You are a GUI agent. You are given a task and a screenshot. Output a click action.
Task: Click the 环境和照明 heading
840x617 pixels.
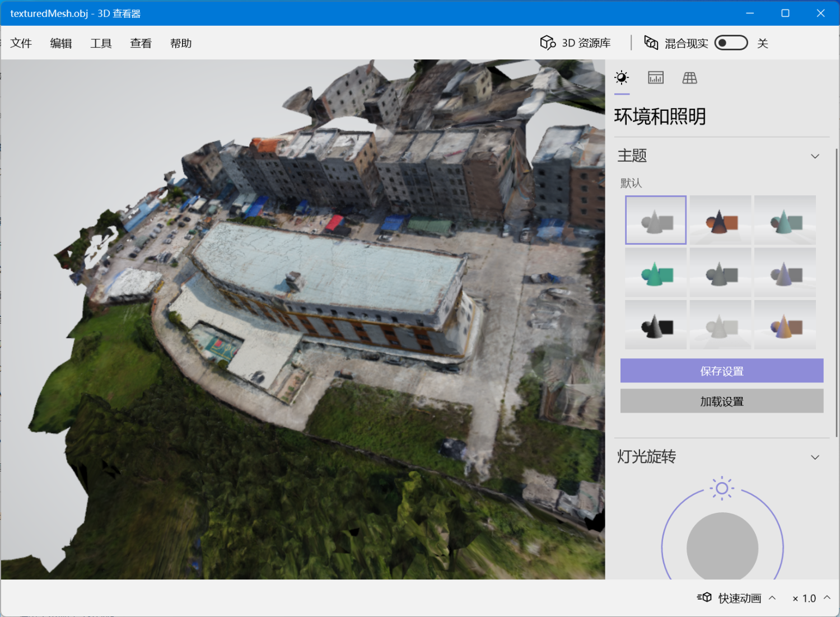coord(660,116)
